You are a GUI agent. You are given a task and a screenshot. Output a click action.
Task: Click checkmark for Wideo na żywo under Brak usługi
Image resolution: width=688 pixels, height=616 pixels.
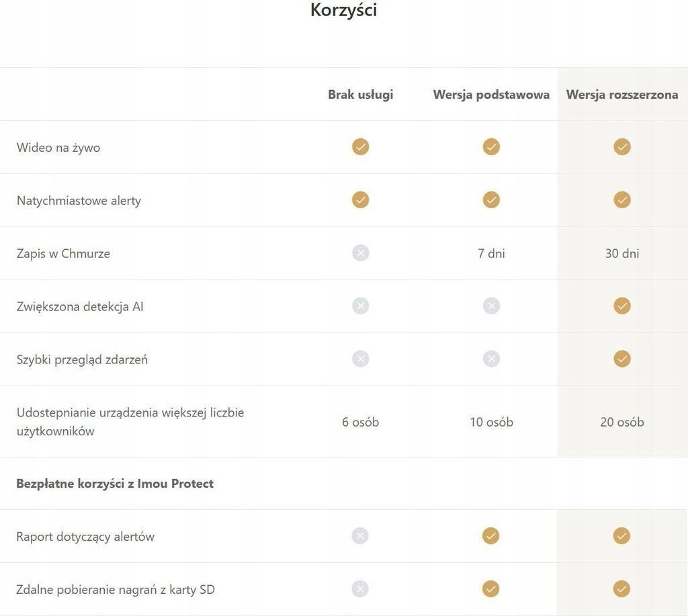tap(361, 146)
